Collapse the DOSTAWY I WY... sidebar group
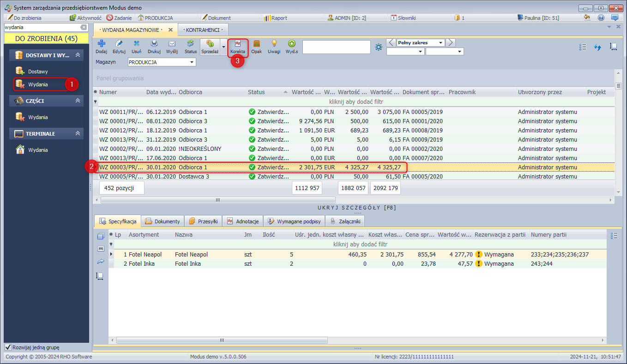The height and width of the screenshot is (364, 627). pos(78,55)
